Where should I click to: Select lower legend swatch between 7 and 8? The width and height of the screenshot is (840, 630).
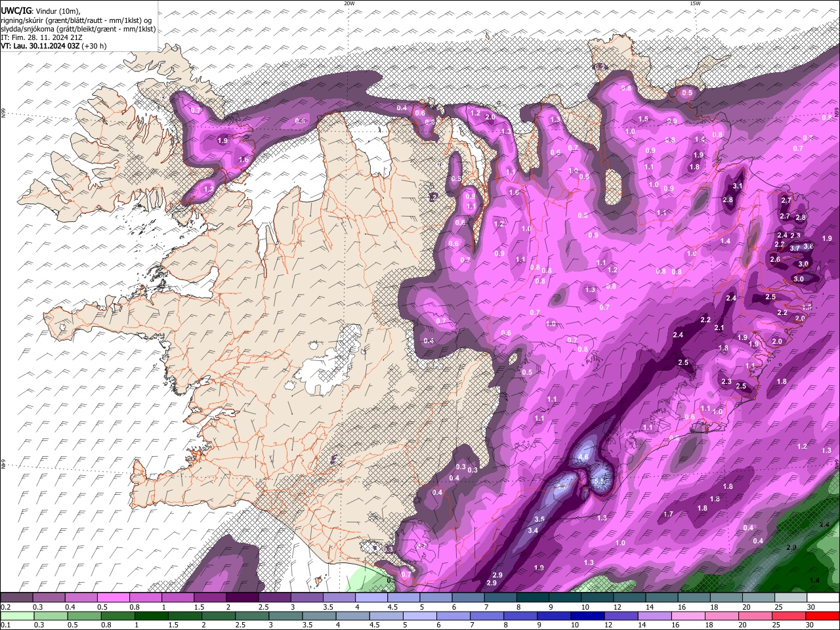coord(486,616)
